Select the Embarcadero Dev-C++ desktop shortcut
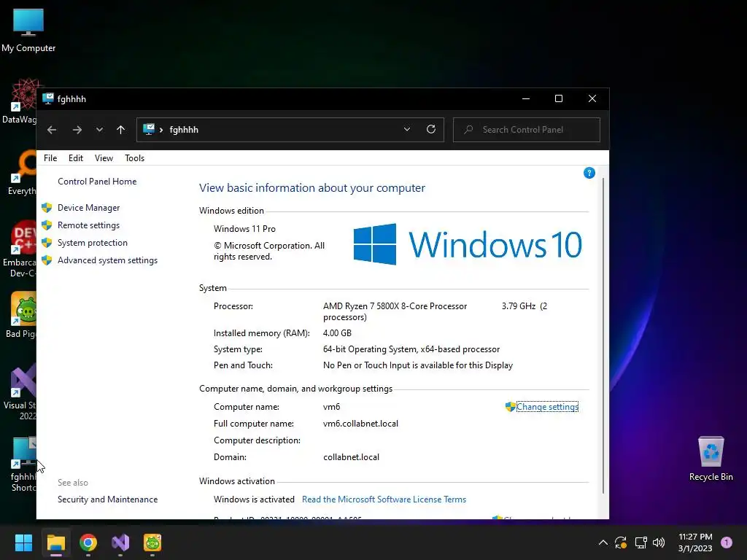747x560 pixels. (20, 249)
